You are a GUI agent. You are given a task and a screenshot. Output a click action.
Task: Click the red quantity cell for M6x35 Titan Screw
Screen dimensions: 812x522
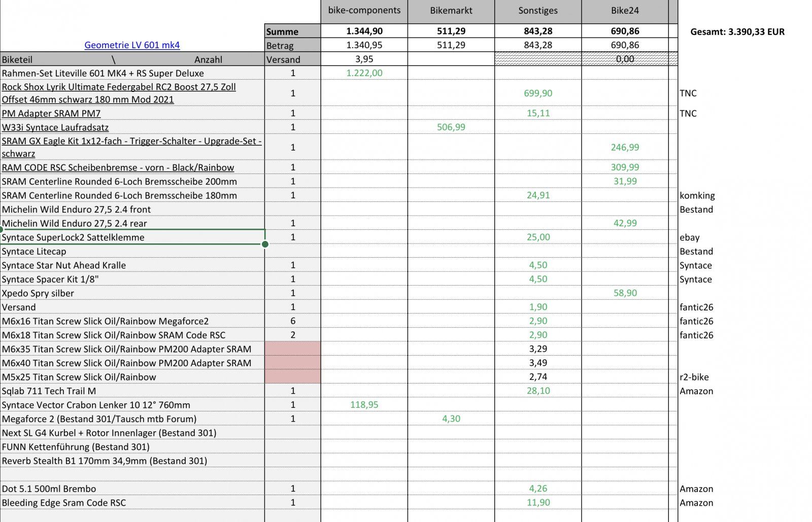click(x=292, y=349)
